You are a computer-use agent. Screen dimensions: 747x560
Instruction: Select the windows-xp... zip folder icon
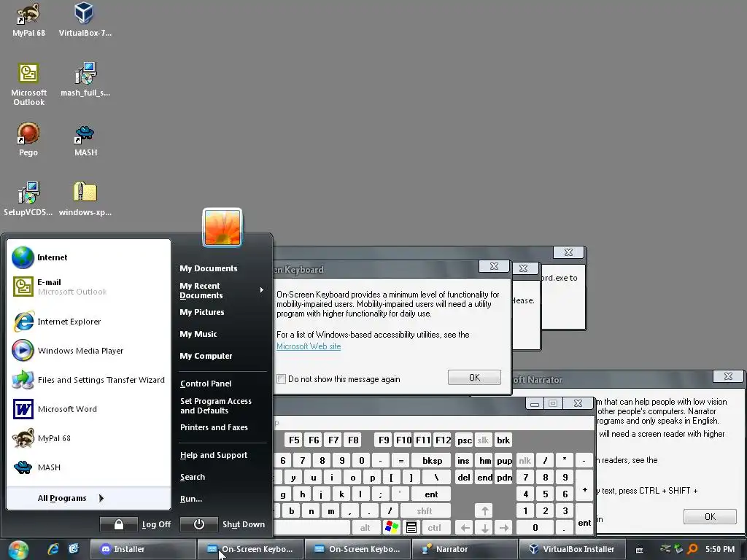pyautogui.click(x=85, y=199)
